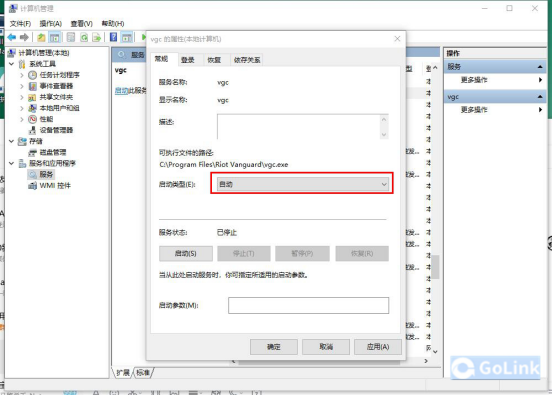Switch to the 标准 view tab

[x=143, y=372]
